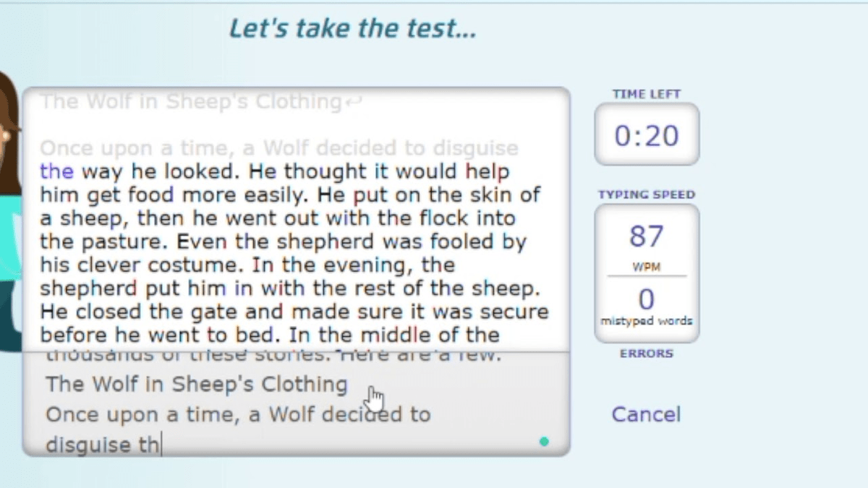Click the cursor position after 'disguise th'
The width and height of the screenshot is (868, 488).
pyautogui.click(x=161, y=445)
